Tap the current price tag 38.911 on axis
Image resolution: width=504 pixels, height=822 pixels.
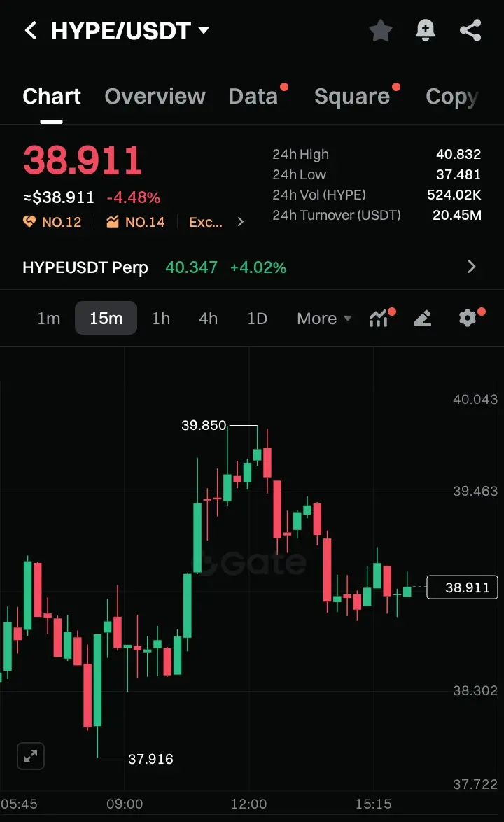[x=462, y=587]
